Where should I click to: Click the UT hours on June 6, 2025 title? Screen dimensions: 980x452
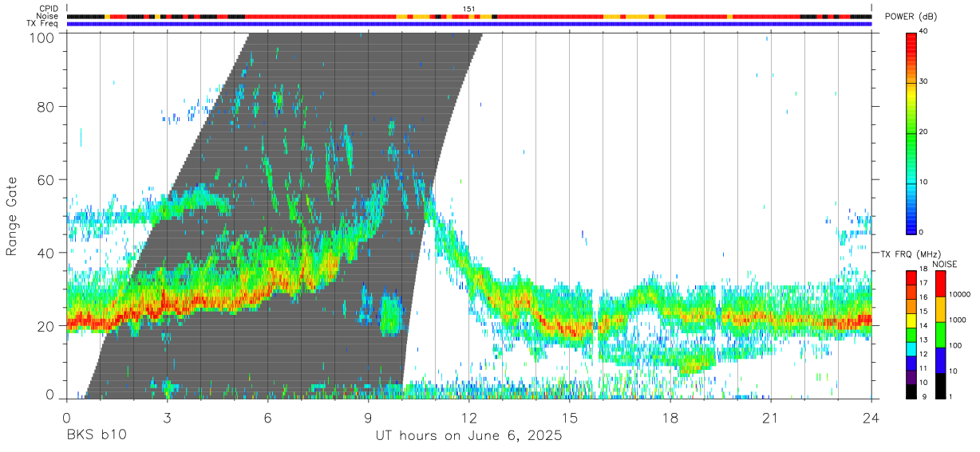[469, 436]
